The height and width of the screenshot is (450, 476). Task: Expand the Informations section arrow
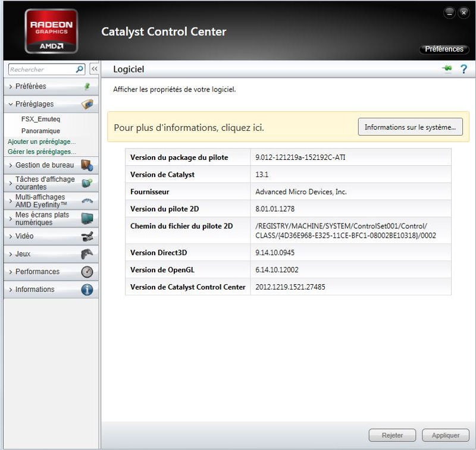point(11,290)
